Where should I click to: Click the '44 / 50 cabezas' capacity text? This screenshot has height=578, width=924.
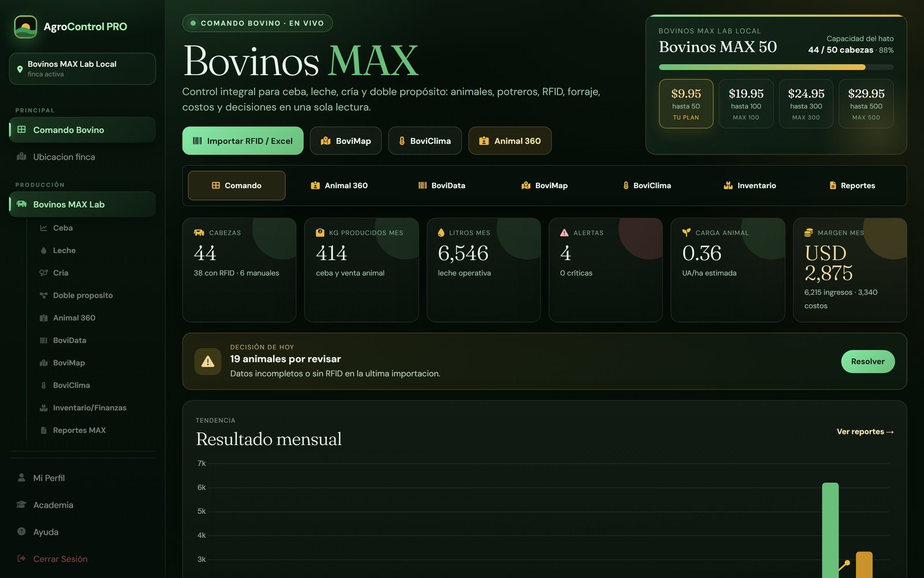tap(840, 50)
